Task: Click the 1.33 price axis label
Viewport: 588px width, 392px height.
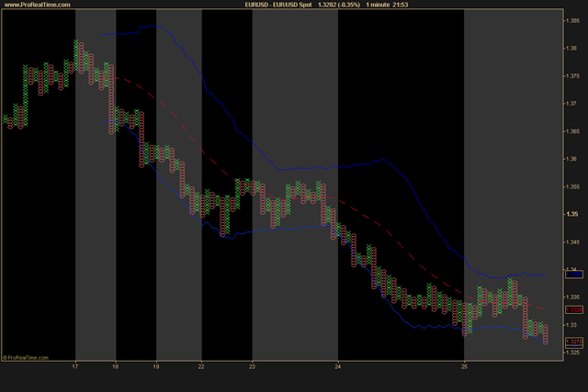Action: point(571,325)
